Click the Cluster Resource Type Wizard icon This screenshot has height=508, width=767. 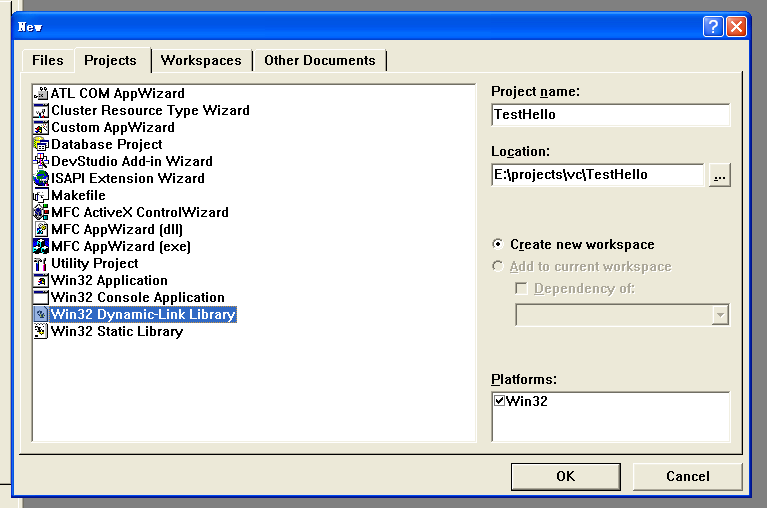click(x=41, y=110)
